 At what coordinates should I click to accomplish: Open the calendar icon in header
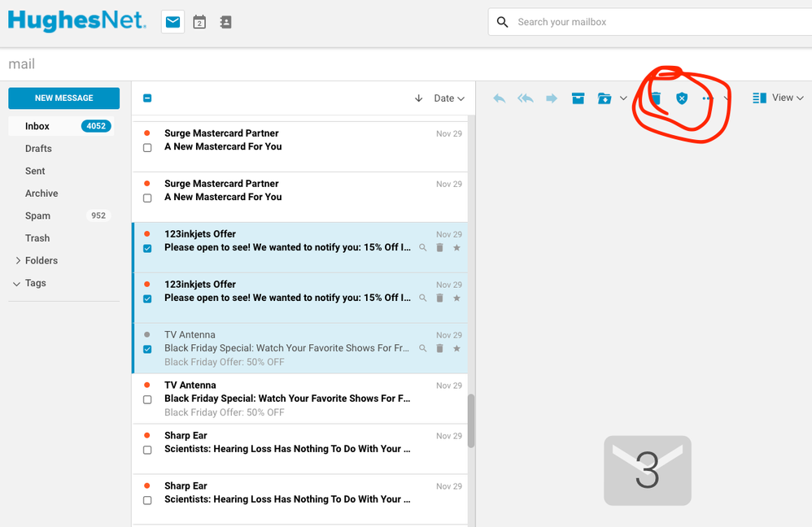[199, 23]
